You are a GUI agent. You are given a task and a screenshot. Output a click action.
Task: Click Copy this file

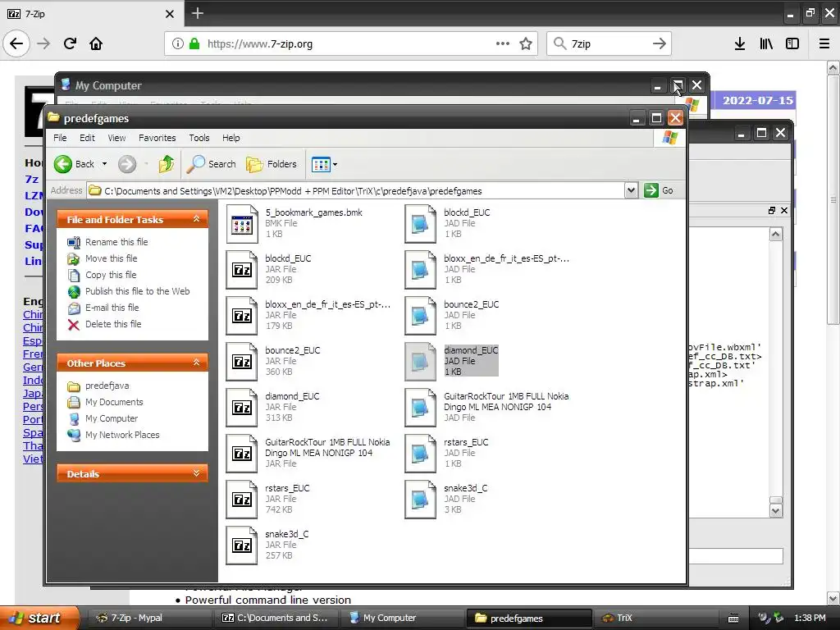tap(111, 275)
